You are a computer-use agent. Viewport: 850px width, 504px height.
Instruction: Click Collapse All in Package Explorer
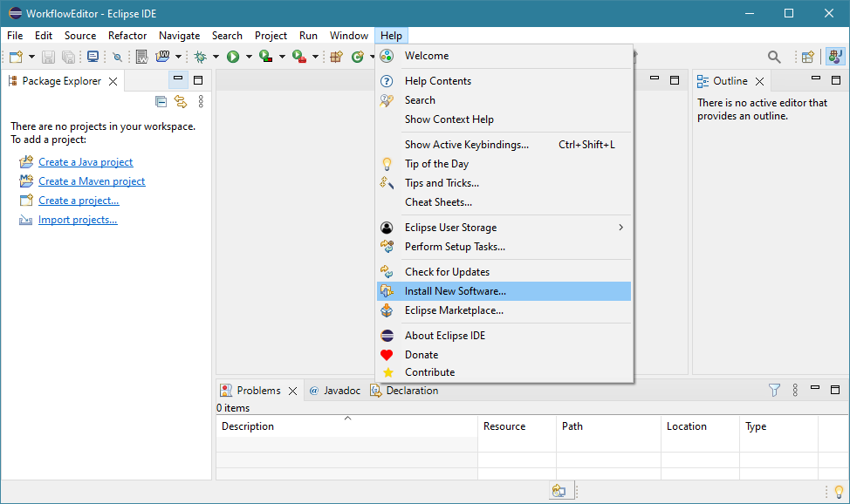click(161, 102)
